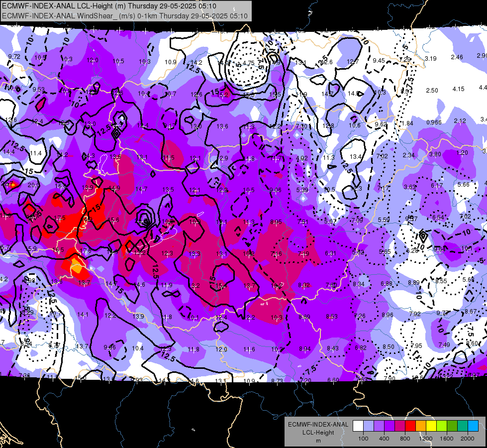
Task: Click the map value 2.34
Action: pyautogui.click(x=409, y=155)
